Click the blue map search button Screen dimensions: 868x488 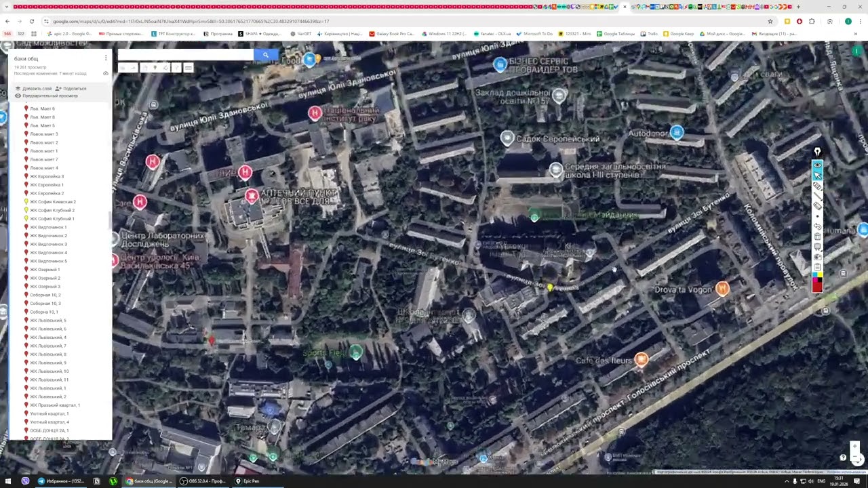266,55
